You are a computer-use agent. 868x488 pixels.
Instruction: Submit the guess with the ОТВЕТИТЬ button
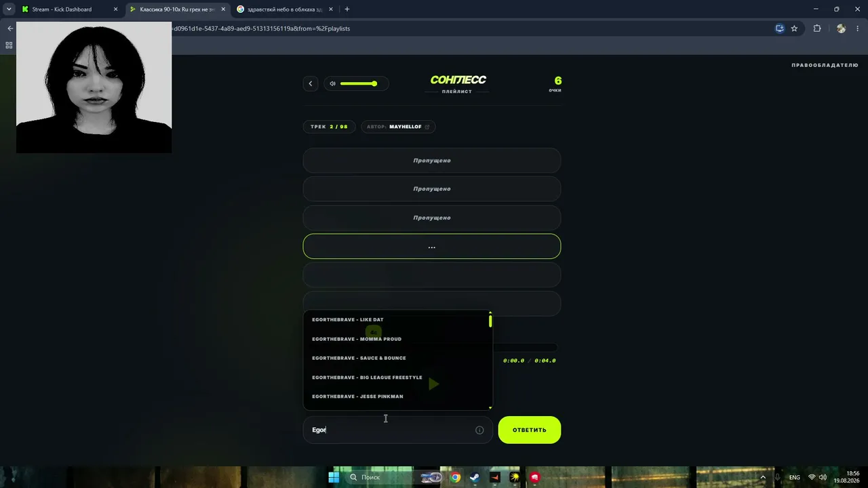(530, 430)
